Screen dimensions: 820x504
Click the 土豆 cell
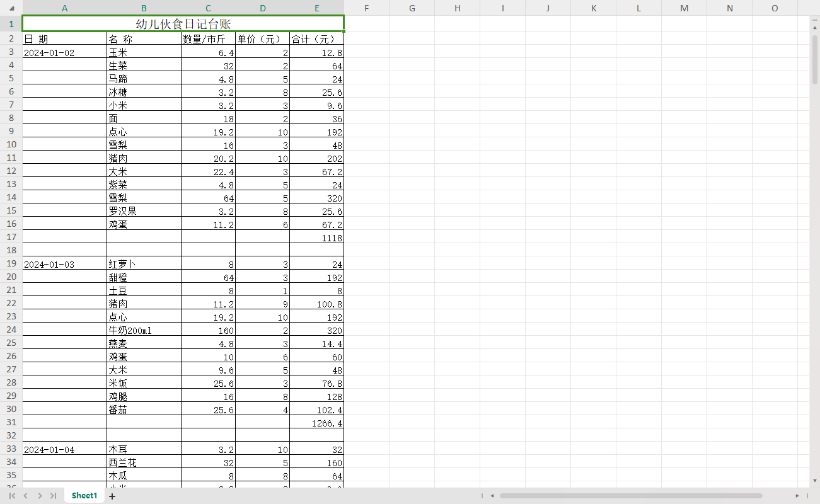click(144, 290)
